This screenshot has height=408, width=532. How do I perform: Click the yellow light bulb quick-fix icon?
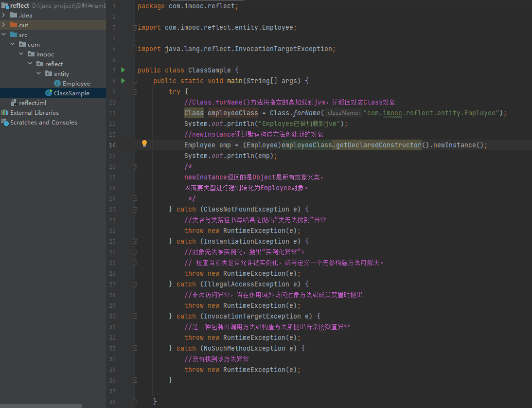[x=144, y=143]
